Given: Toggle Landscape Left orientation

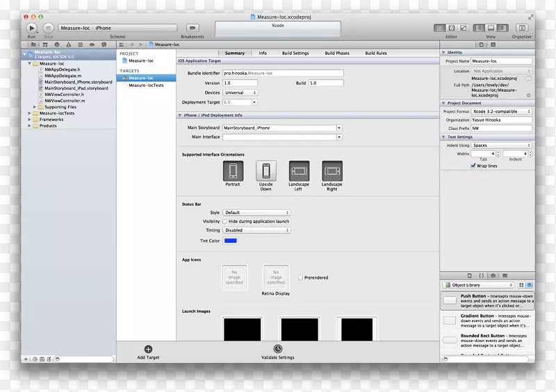Looking at the screenshot, I should pyautogui.click(x=299, y=171).
